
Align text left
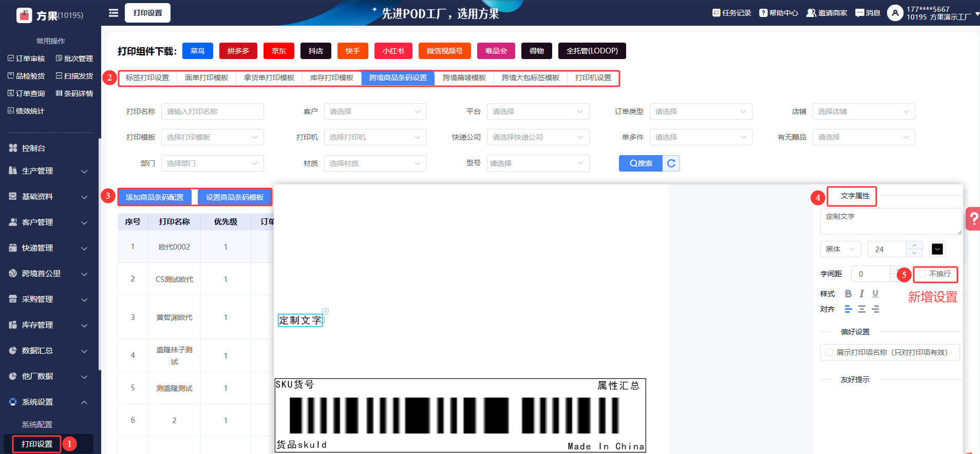848,309
